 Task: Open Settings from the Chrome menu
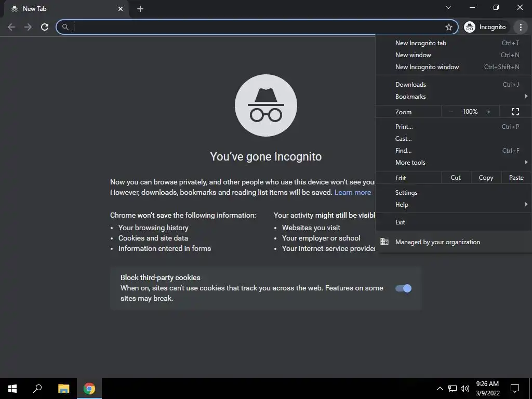[x=454, y=193]
